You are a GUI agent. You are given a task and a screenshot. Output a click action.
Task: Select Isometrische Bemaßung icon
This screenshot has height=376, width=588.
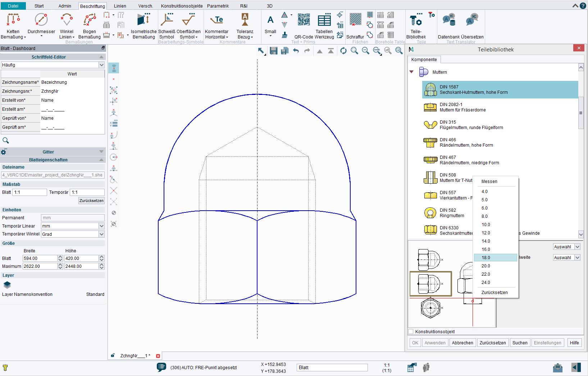point(143,25)
